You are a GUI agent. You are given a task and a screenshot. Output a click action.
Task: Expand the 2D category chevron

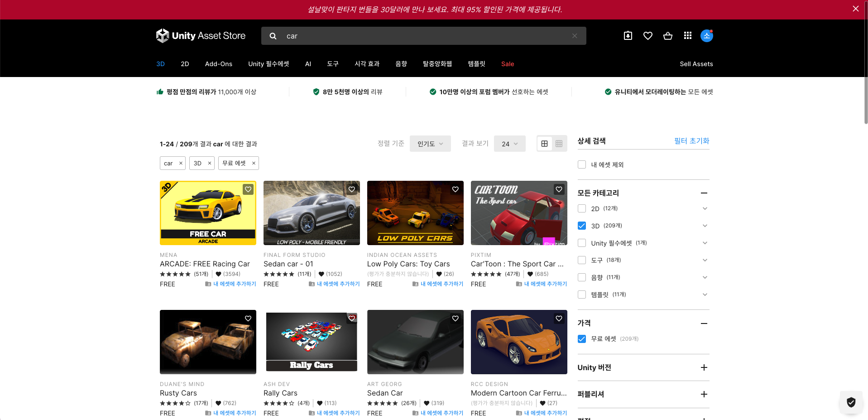[705, 208]
